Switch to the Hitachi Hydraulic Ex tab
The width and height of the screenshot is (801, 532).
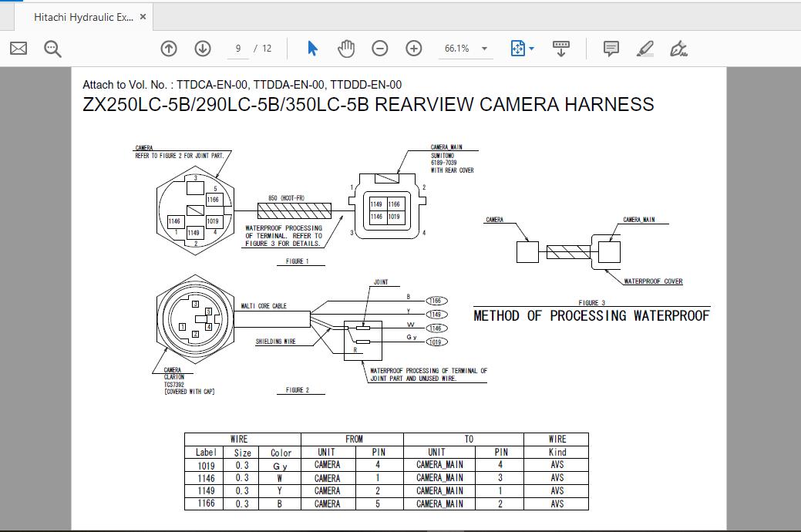coord(85,15)
